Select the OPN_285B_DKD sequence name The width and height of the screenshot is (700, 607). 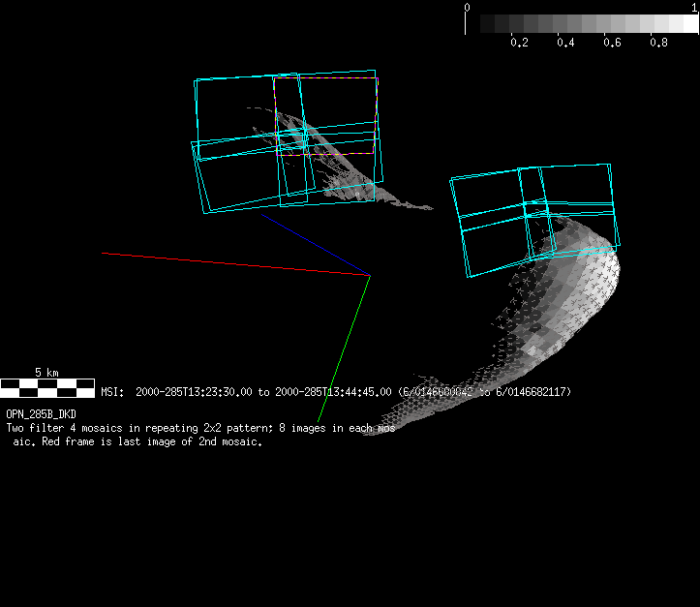[41, 414]
